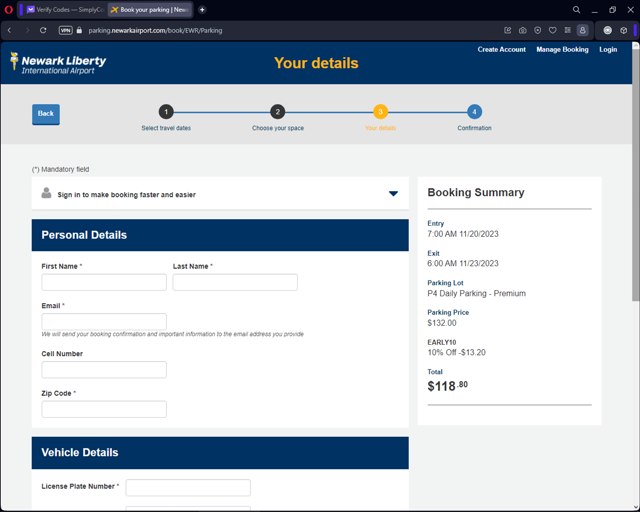
Task: Reload the page
Action: coord(43,30)
